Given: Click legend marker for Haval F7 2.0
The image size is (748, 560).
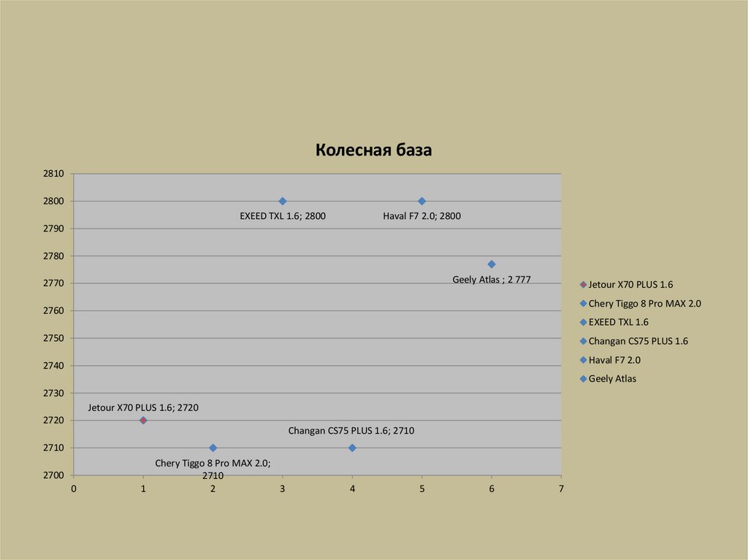Looking at the screenshot, I should 583,360.
